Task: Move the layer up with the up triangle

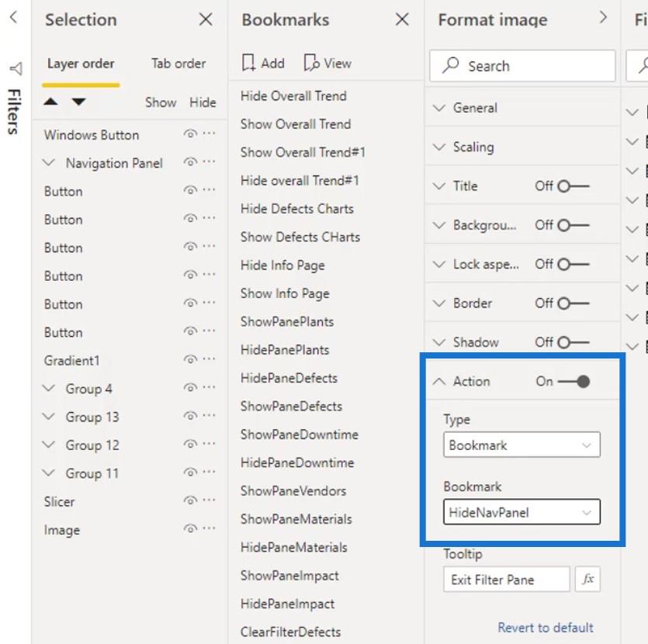Action: (x=51, y=101)
